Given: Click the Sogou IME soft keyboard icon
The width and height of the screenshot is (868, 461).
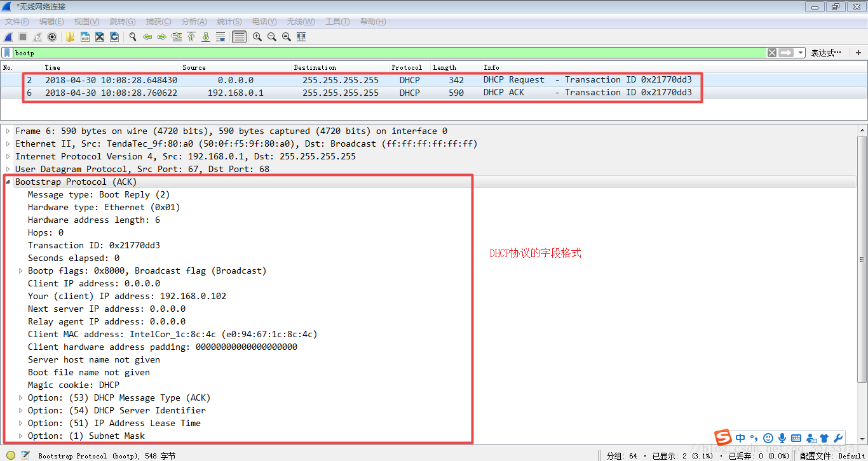Looking at the screenshot, I should [796, 438].
